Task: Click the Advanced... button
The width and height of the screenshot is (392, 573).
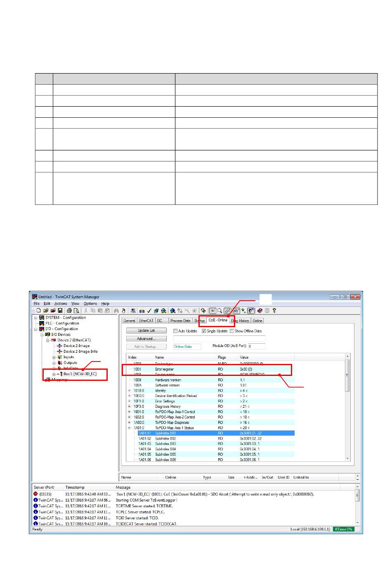Action: 146,339
